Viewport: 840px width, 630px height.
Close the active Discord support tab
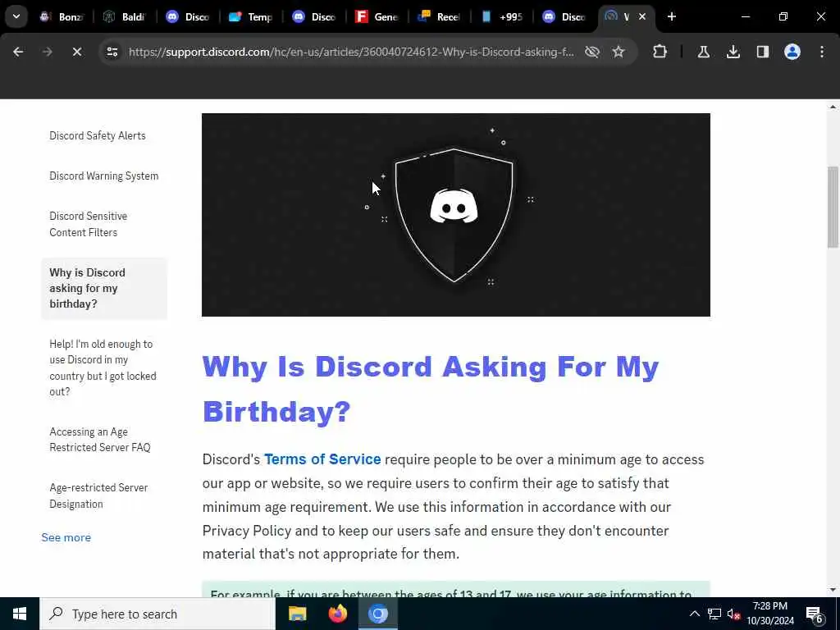[x=641, y=16]
